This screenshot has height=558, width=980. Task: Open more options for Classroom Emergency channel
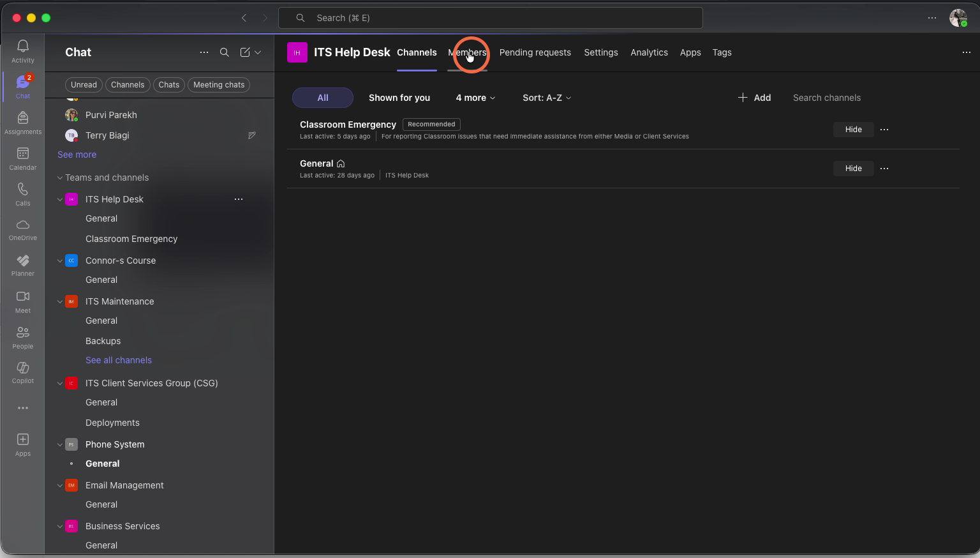884,130
